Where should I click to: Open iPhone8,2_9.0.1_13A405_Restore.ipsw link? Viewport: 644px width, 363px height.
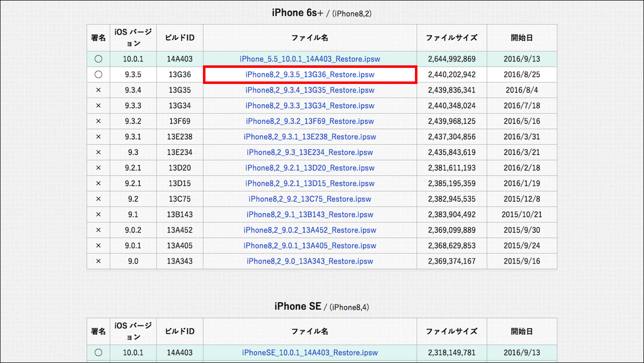tap(310, 246)
